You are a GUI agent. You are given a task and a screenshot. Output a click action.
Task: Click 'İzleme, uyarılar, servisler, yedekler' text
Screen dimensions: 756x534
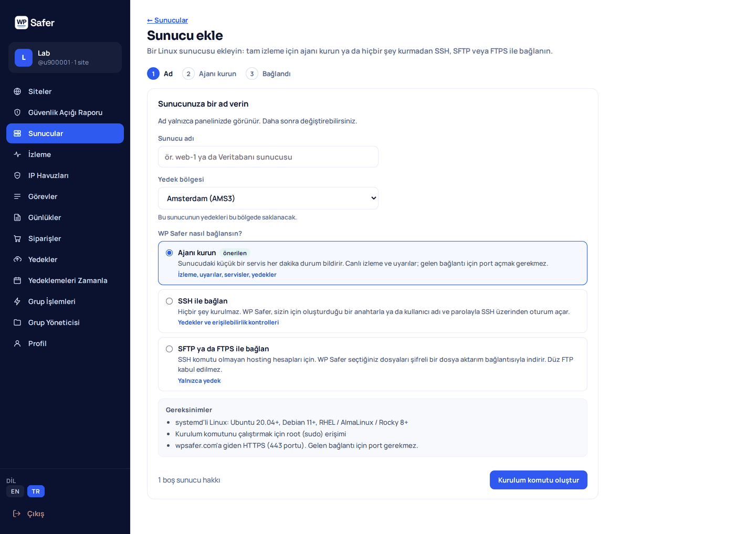click(227, 275)
